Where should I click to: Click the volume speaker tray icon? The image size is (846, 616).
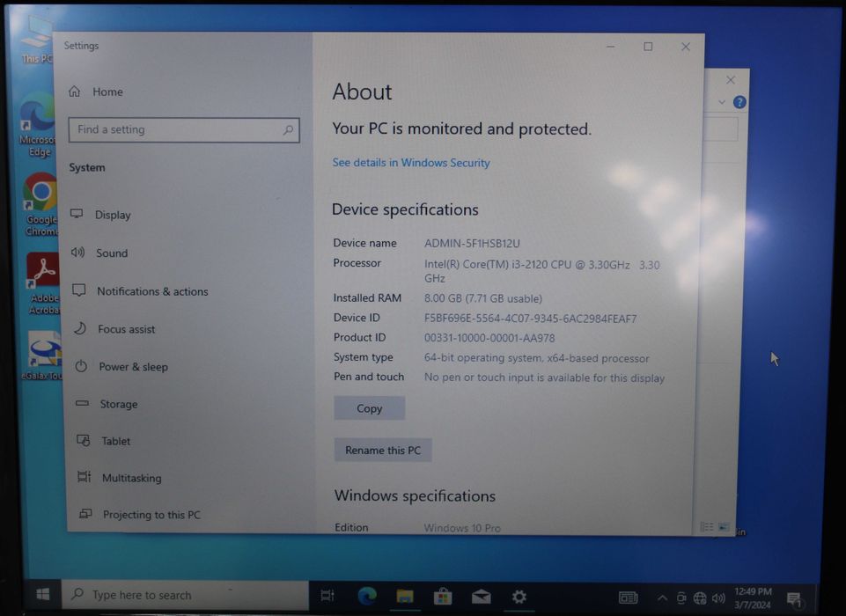tap(718, 598)
